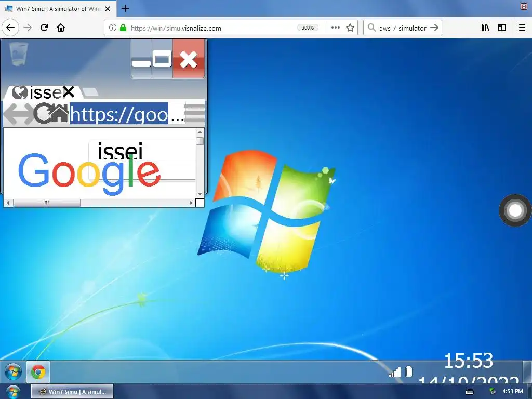Click the horizontal scrollbar left arrow
The image size is (532, 399).
[8, 203]
